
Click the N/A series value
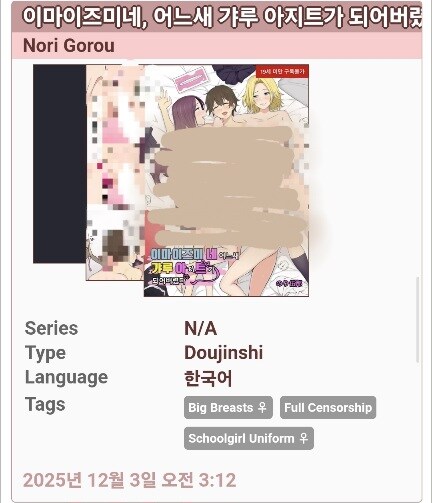pos(201,329)
